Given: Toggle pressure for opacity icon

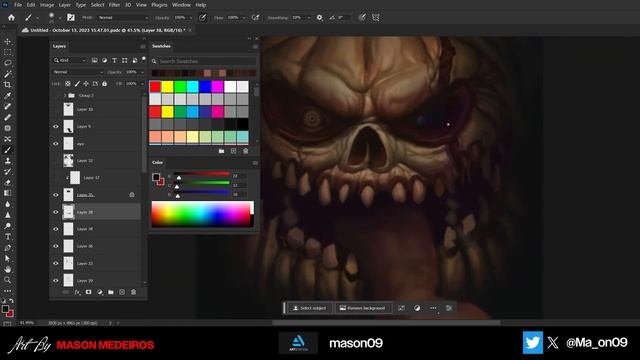Looking at the screenshot, I should (x=202, y=18).
